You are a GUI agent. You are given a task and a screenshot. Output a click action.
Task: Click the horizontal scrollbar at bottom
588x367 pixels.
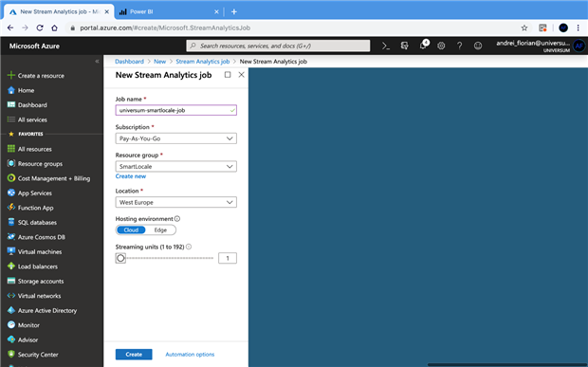pyautogui.click(x=507, y=364)
